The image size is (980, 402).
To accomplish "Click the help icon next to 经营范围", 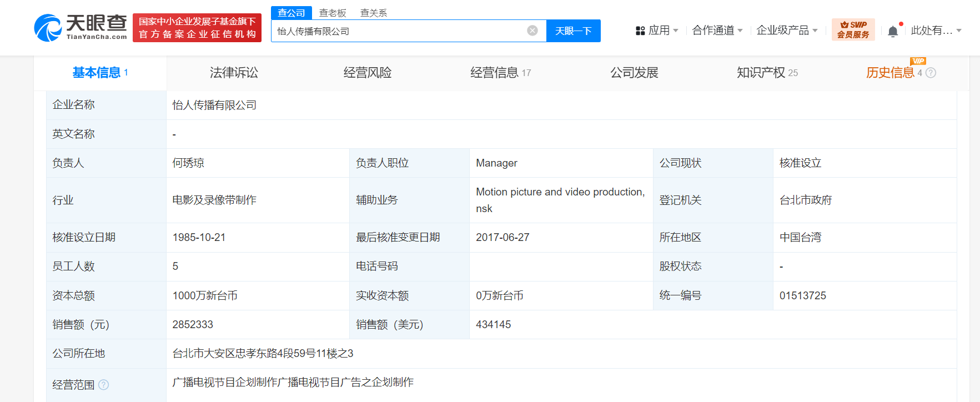I will (x=104, y=384).
